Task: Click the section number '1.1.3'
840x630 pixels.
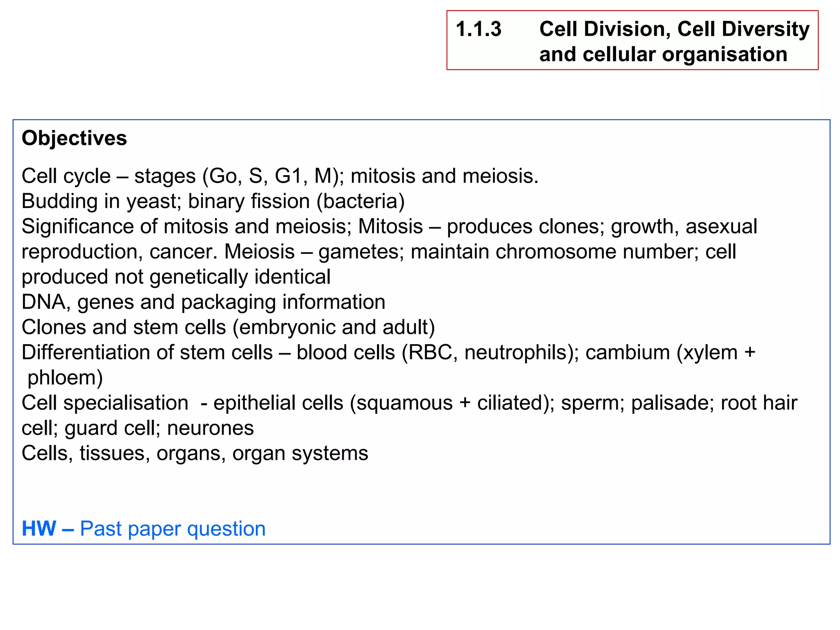Action: coord(479,29)
